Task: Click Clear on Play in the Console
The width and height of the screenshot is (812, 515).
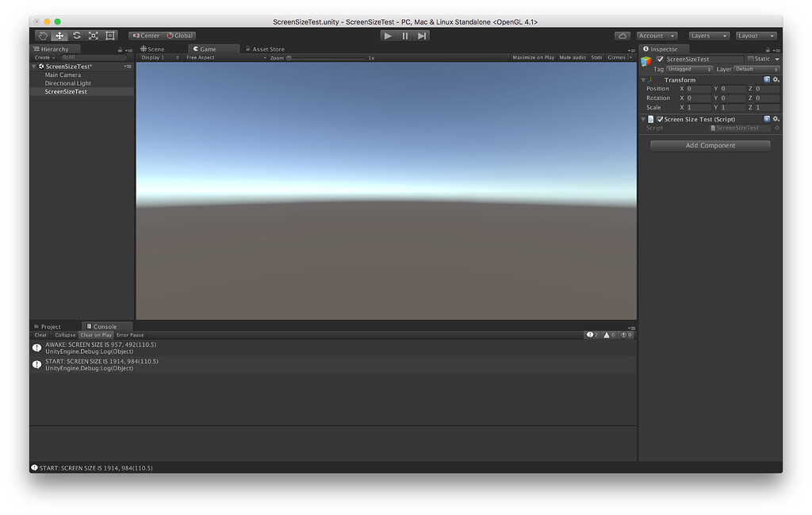Action: (96, 334)
